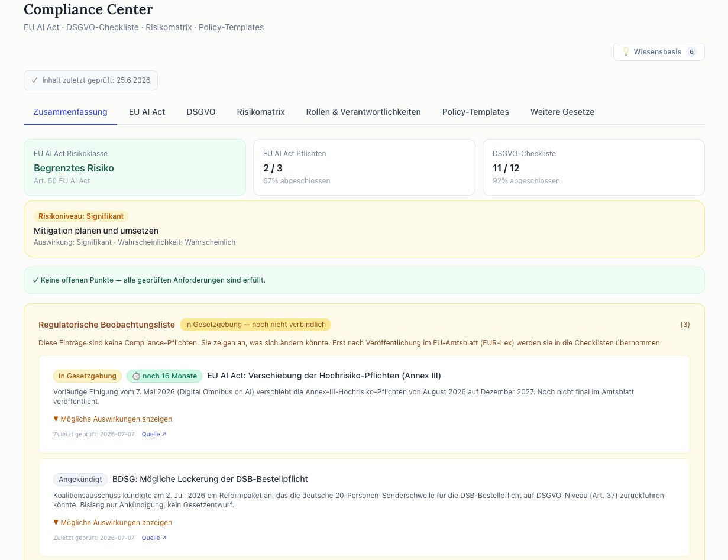Click the checkmark icon before 'Inhalt zuletzt geprüft'
Screen dimensions: 728x560
tap(35, 80)
